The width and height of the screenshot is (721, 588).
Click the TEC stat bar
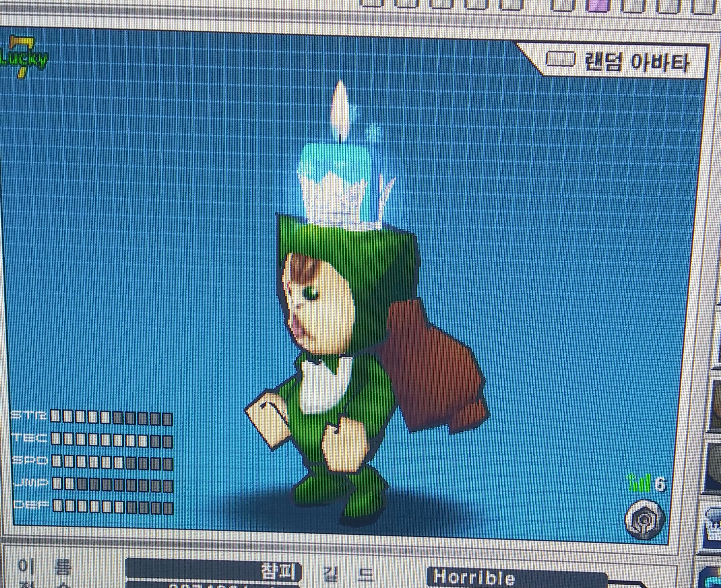pyautogui.click(x=111, y=440)
